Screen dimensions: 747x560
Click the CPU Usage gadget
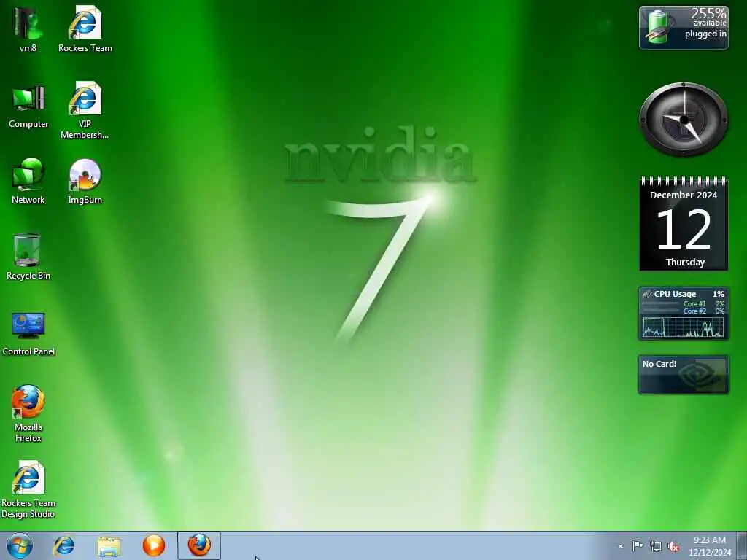click(684, 314)
